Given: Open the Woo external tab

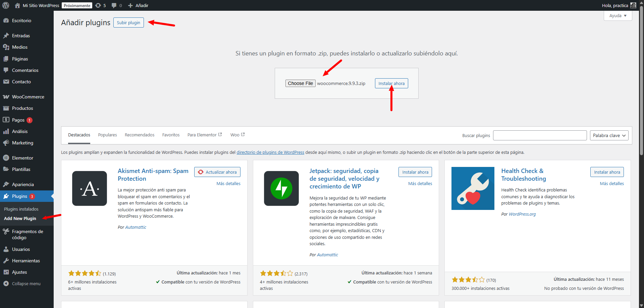Looking at the screenshot, I should [237, 135].
